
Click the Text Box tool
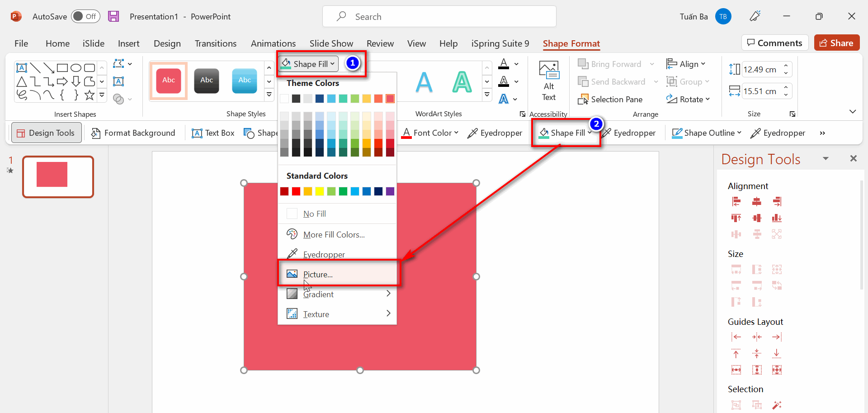[213, 133]
